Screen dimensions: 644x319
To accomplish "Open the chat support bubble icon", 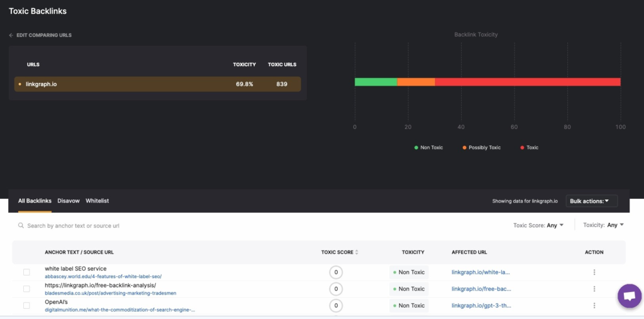I will click(630, 296).
